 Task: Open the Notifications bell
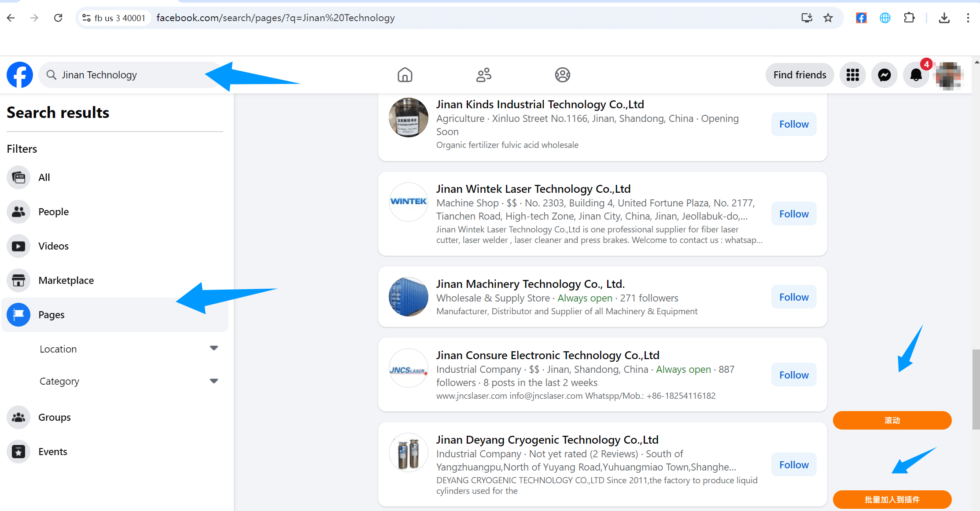(916, 75)
